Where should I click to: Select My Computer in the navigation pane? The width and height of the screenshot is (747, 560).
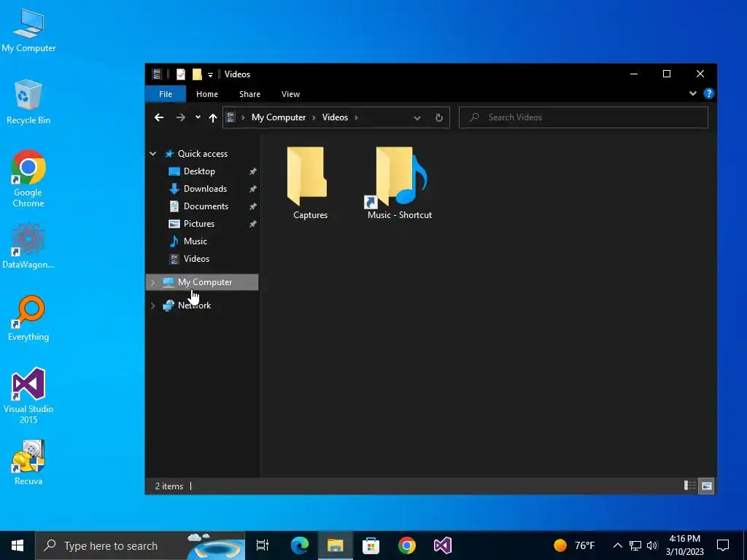pyautogui.click(x=205, y=282)
